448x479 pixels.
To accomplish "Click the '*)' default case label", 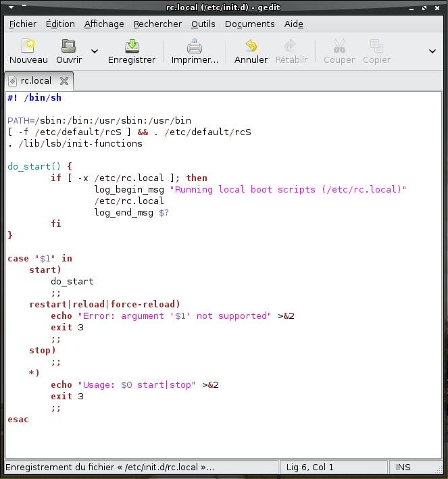I will coord(34,374).
